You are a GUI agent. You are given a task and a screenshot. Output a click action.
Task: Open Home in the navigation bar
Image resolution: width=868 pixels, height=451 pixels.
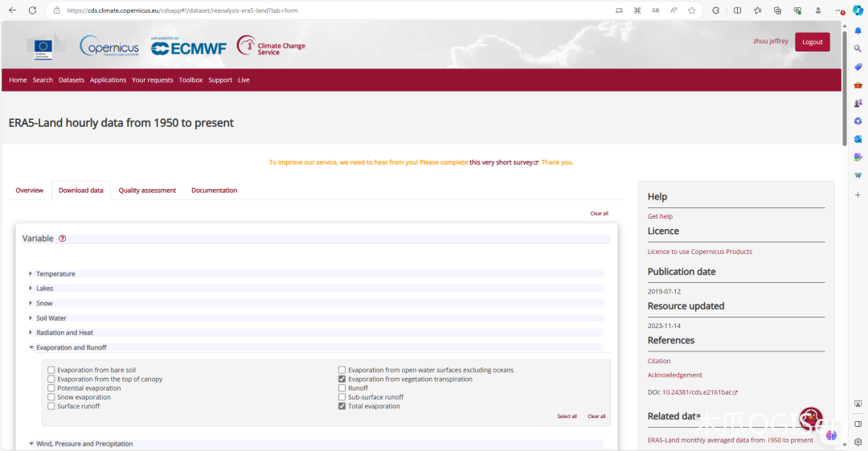[x=18, y=80]
